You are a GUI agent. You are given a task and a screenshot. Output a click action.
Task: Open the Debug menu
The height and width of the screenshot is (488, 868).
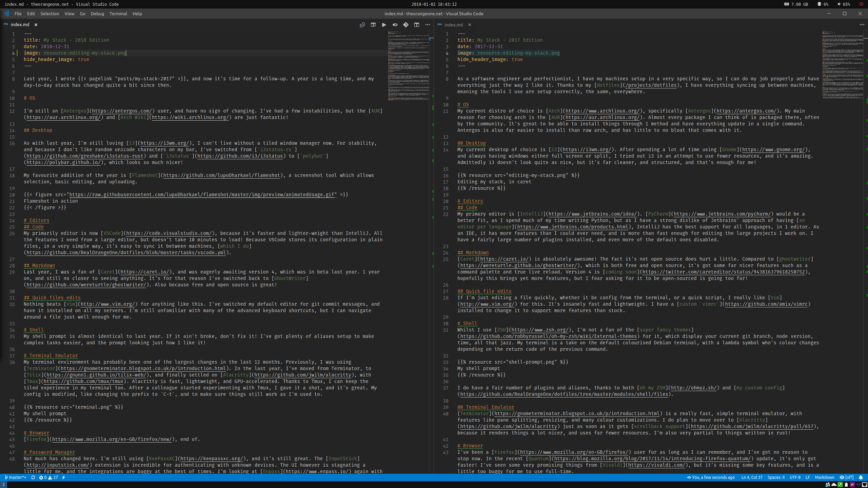(x=97, y=14)
